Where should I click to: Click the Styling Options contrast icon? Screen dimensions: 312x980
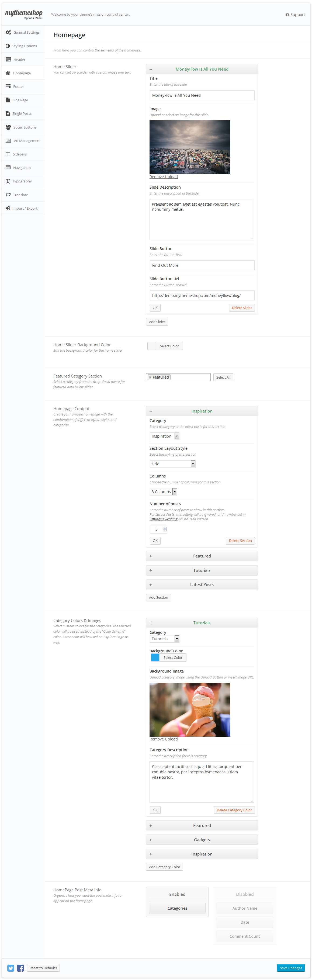click(x=8, y=46)
